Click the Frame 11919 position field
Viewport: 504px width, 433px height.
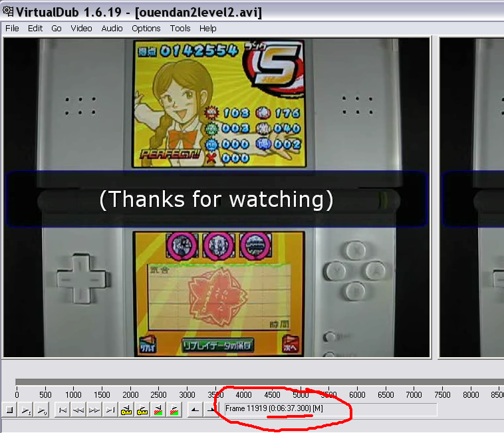(330, 409)
